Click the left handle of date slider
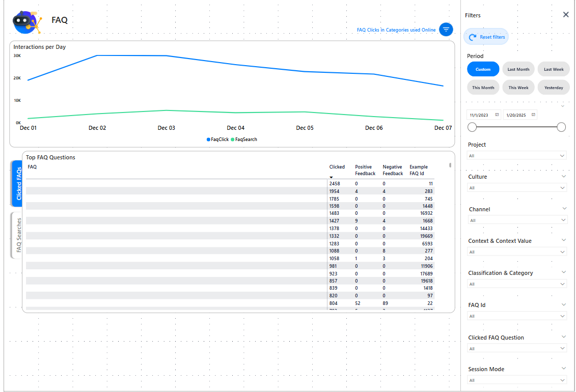This screenshot has height=392, width=576. pos(472,127)
